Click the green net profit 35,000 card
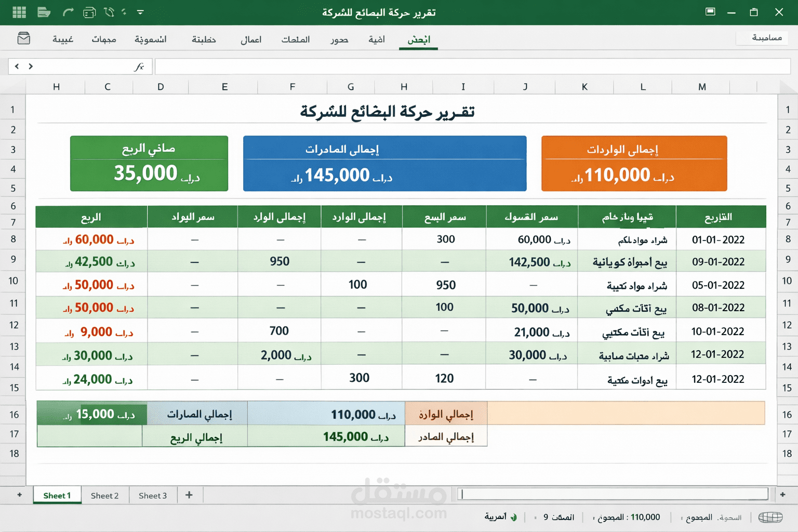 (149, 164)
